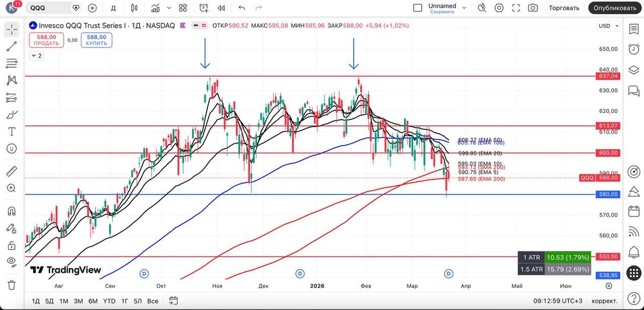The height and width of the screenshot is (310, 644).
Task: Start bar replay mode
Action: [x=221, y=8]
